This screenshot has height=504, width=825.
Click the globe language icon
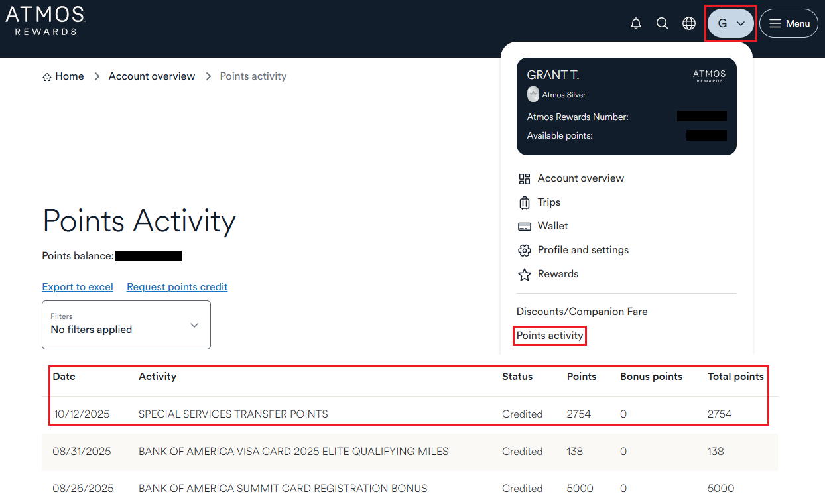click(x=689, y=23)
